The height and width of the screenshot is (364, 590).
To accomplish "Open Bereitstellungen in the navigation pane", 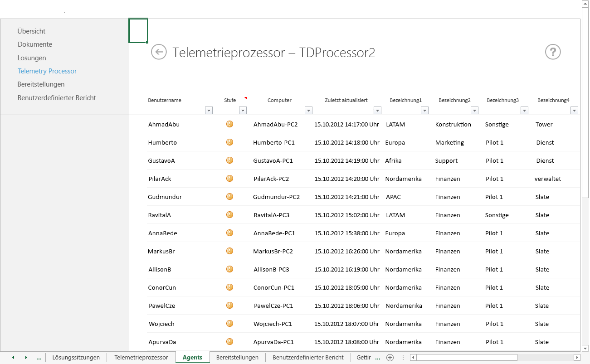I will (x=41, y=84).
